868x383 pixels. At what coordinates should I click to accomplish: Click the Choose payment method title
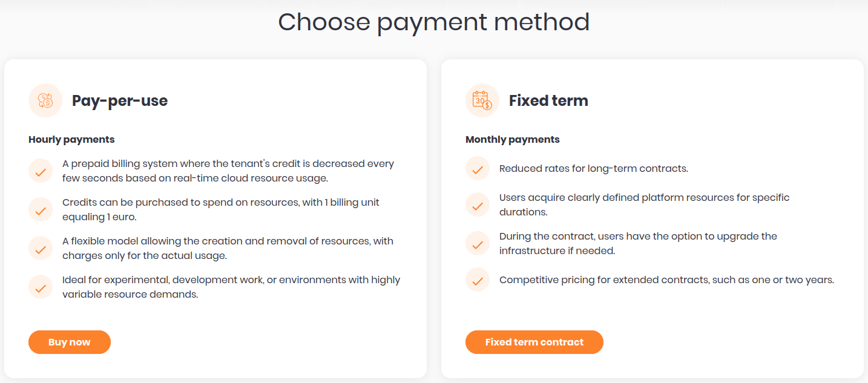(x=433, y=22)
